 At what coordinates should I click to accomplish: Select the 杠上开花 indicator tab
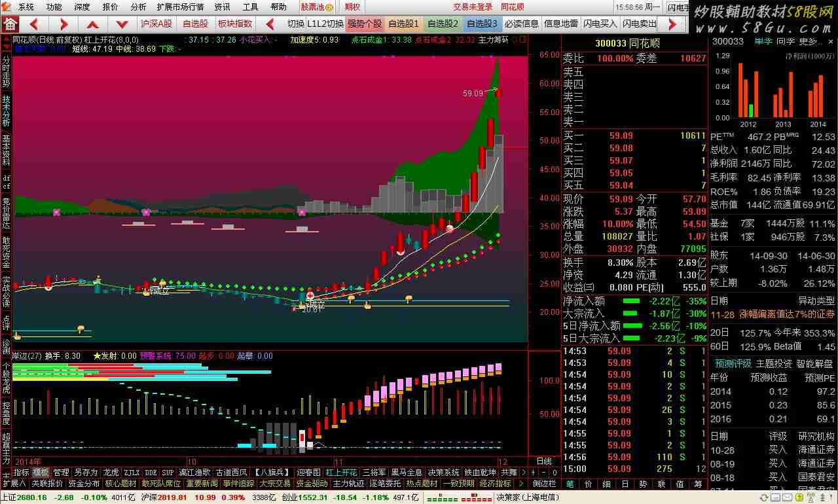(341, 472)
